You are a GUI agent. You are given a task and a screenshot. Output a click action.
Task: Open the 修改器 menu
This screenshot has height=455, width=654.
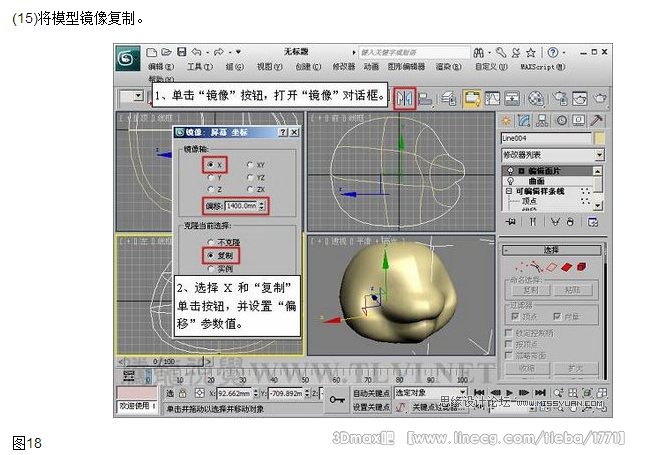pyautogui.click(x=344, y=67)
